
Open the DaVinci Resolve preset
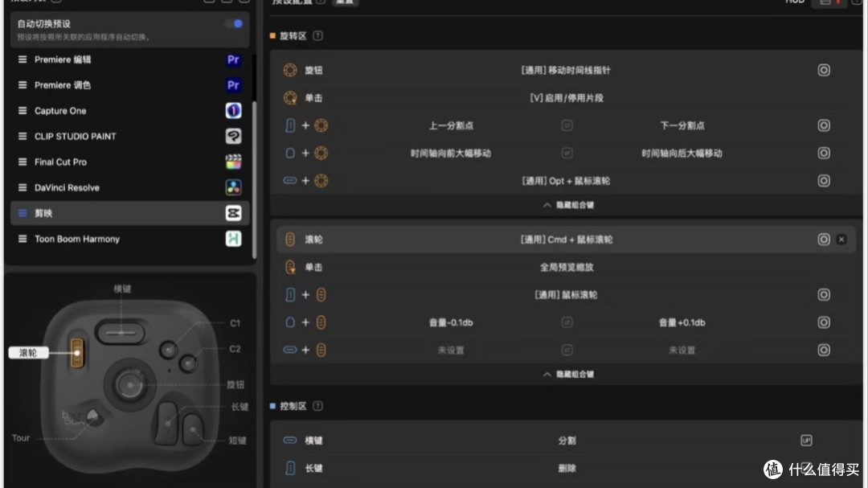pos(129,187)
